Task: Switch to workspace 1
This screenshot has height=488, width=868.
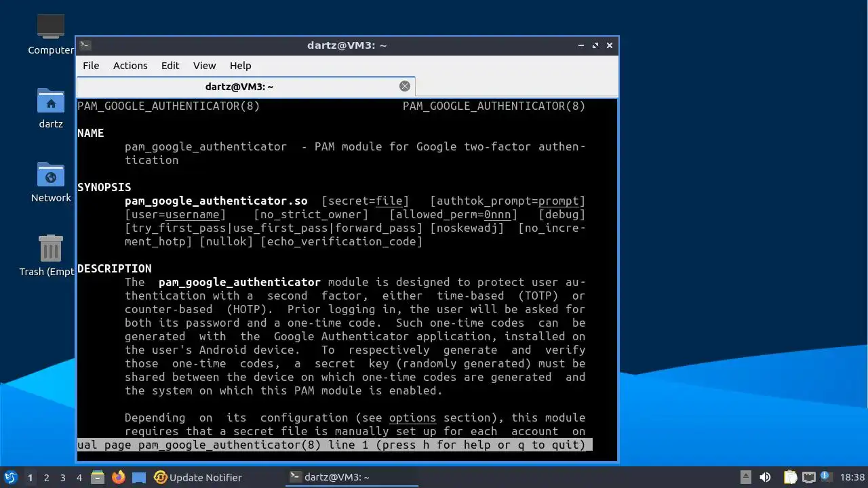Action: pos(30,478)
